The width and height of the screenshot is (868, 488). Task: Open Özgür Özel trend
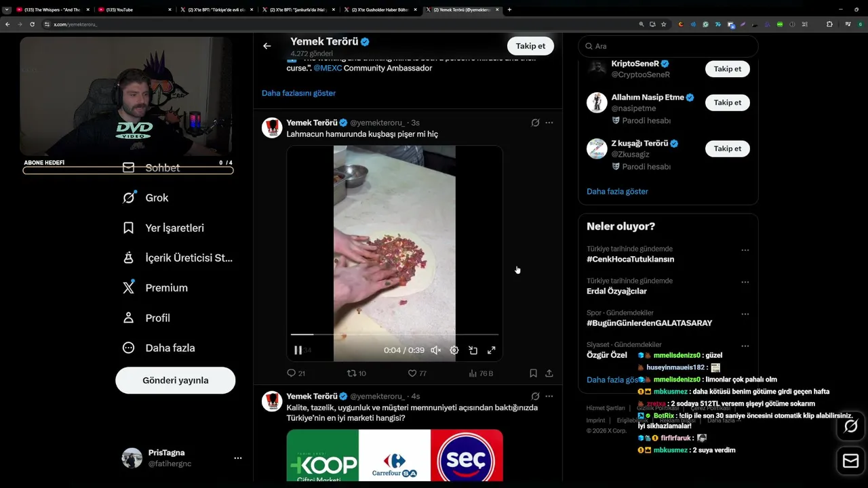point(607,355)
